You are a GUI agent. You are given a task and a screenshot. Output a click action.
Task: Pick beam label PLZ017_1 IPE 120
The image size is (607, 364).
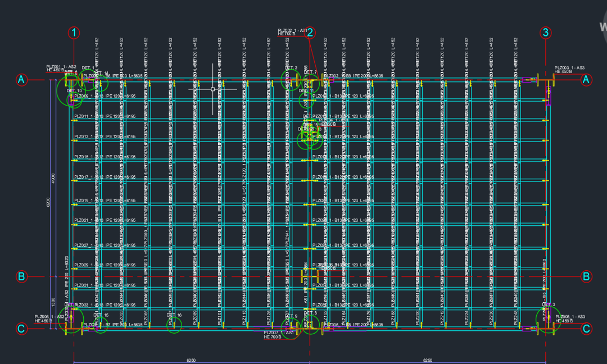click(105, 177)
